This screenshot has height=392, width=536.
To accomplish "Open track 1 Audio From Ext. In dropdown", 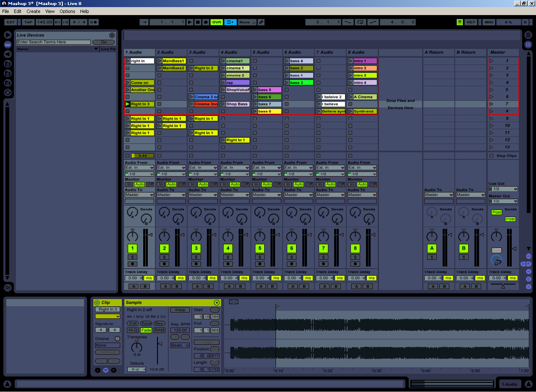I will [139, 168].
